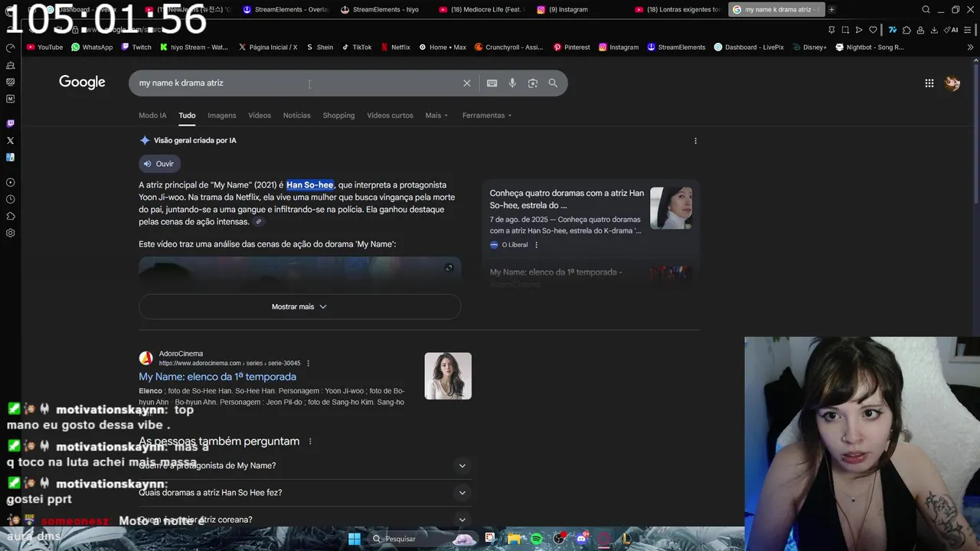
Task: Click the Google logo
Action: (82, 83)
